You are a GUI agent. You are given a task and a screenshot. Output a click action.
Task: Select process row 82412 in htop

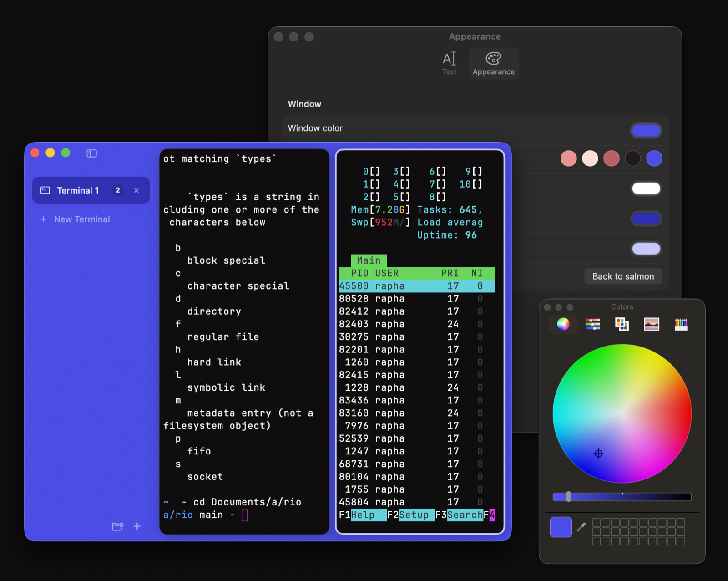coord(417,311)
